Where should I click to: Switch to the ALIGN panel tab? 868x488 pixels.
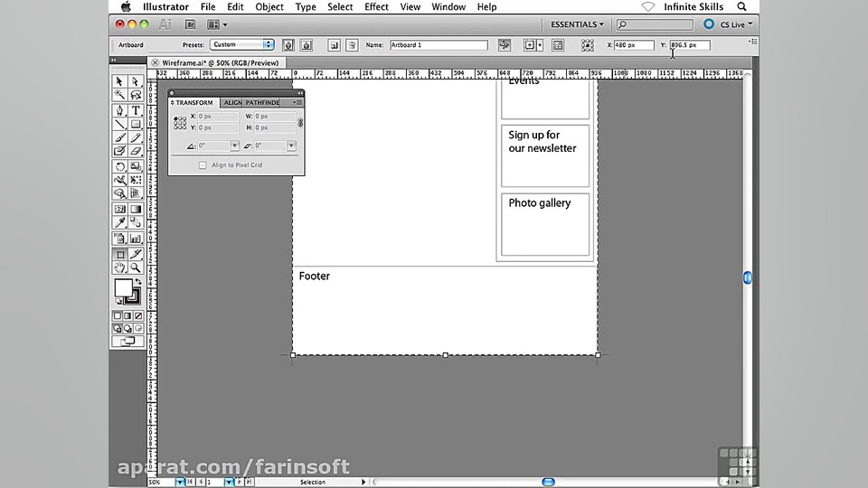tap(232, 103)
